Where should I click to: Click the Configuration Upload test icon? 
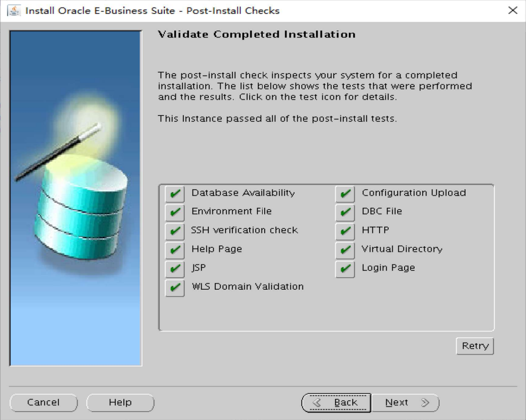pos(345,194)
